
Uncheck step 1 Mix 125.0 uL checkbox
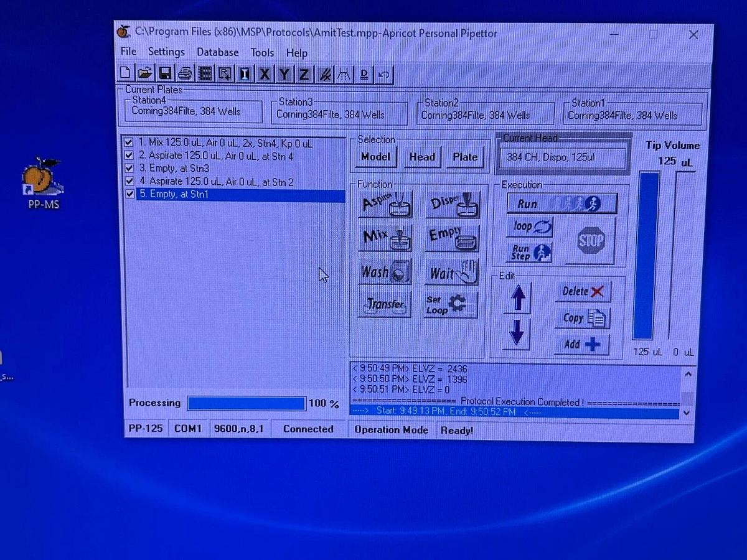(x=129, y=142)
